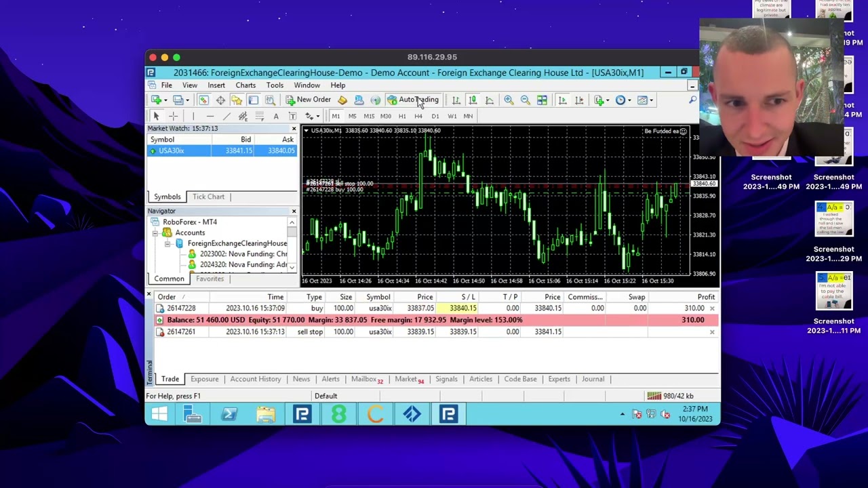The image size is (868, 488).
Task: Switch chart timeframe to MN
Action: pos(468,116)
